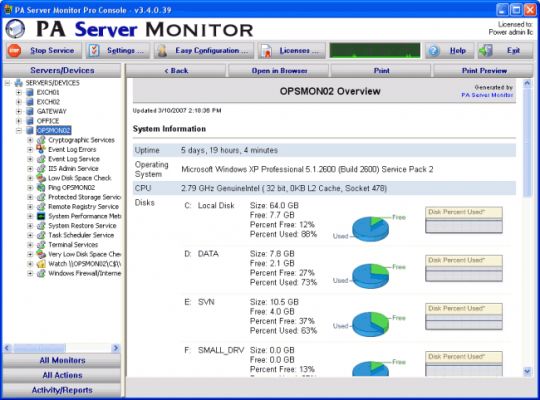Expand the GATEWAY server node
This screenshot has width=540, height=400.
(19, 111)
